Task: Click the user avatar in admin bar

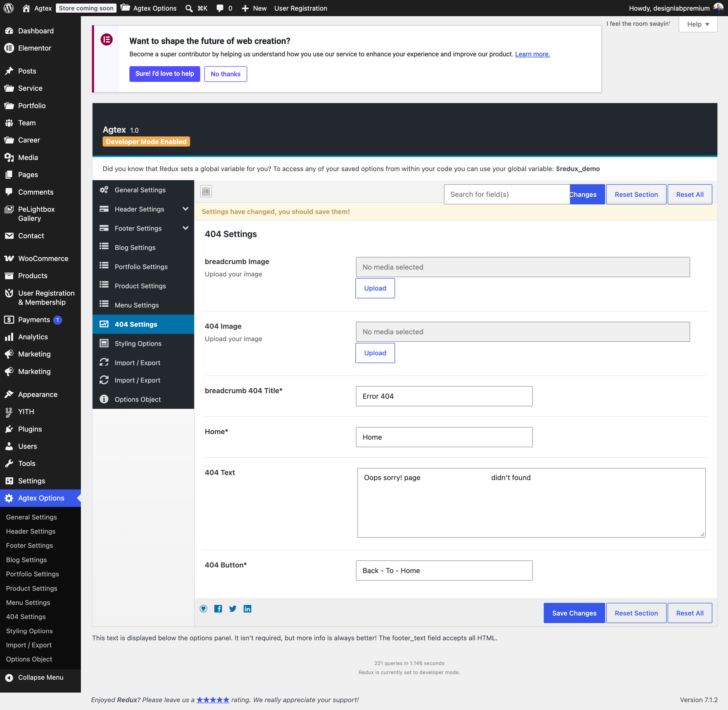Action: click(x=718, y=8)
